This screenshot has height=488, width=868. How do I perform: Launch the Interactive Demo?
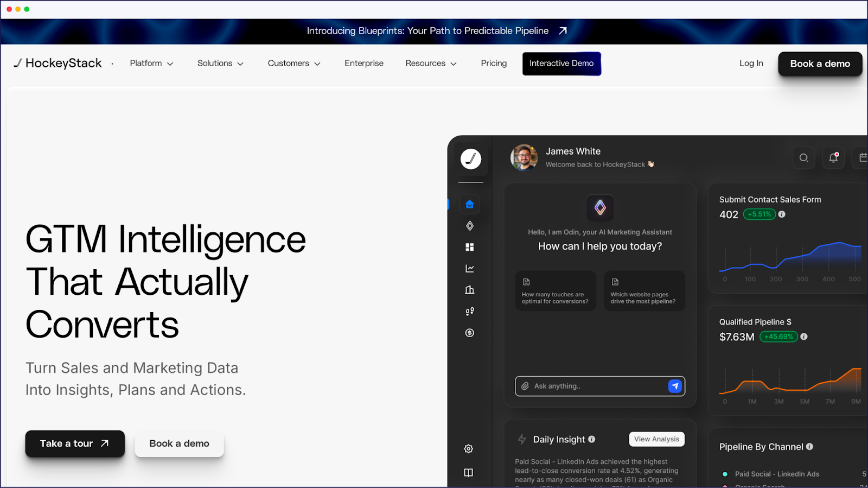[561, 64]
